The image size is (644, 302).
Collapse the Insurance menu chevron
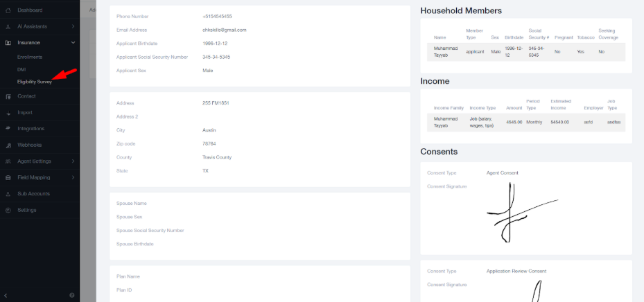point(73,43)
